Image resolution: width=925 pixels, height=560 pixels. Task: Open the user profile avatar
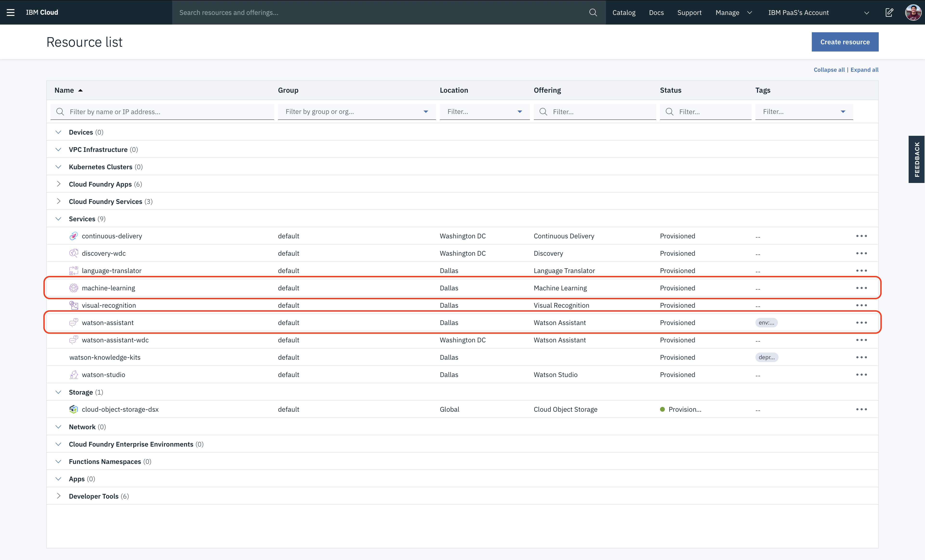point(913,12)
